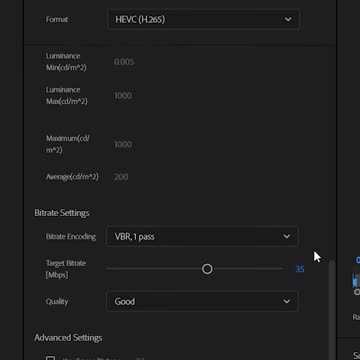Click the Luminance Min value 0.005
Image resolution: width=360 pixels, height=360 pixels.
124,62
